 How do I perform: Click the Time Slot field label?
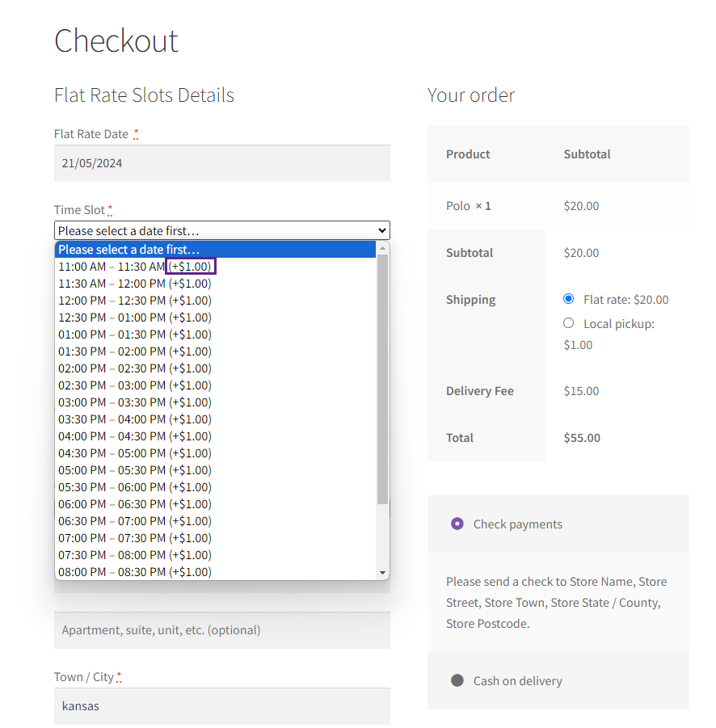(79, 210)
